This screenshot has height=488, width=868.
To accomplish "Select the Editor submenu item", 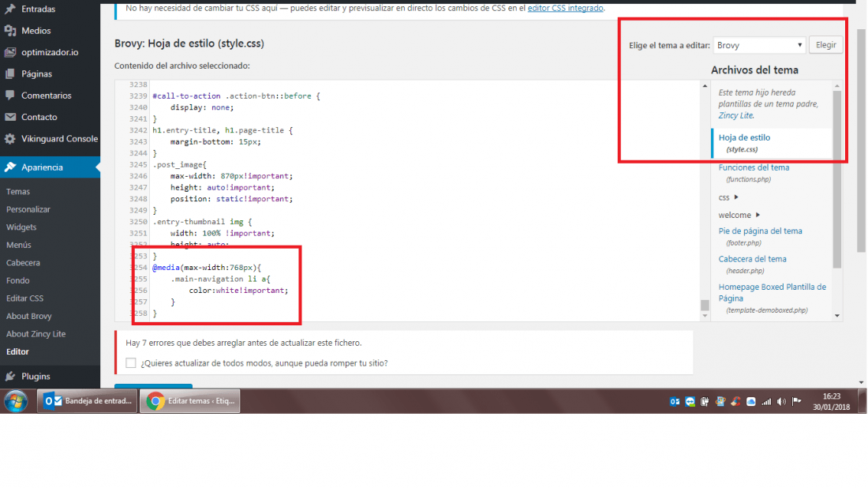I will (x=17, y=351).
